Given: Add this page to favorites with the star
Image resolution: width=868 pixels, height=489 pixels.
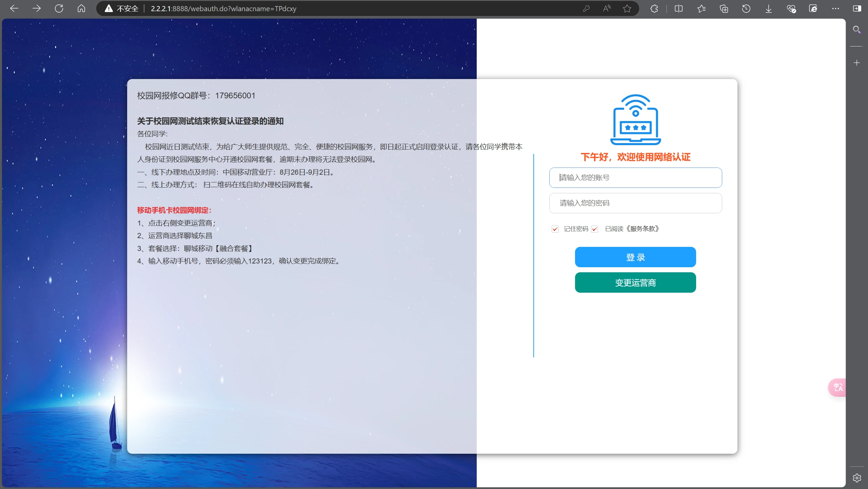Looking at the screenshot, I should click(627, 8).
